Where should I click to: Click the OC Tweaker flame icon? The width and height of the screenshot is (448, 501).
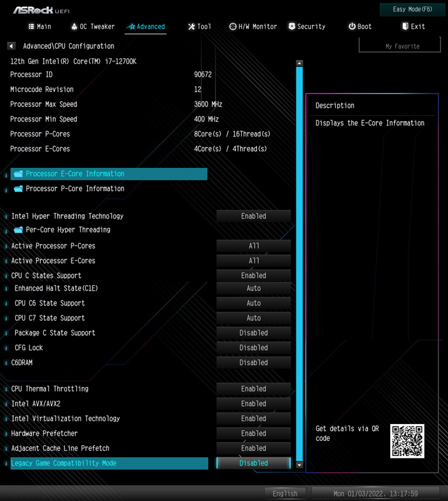(74, 26)
